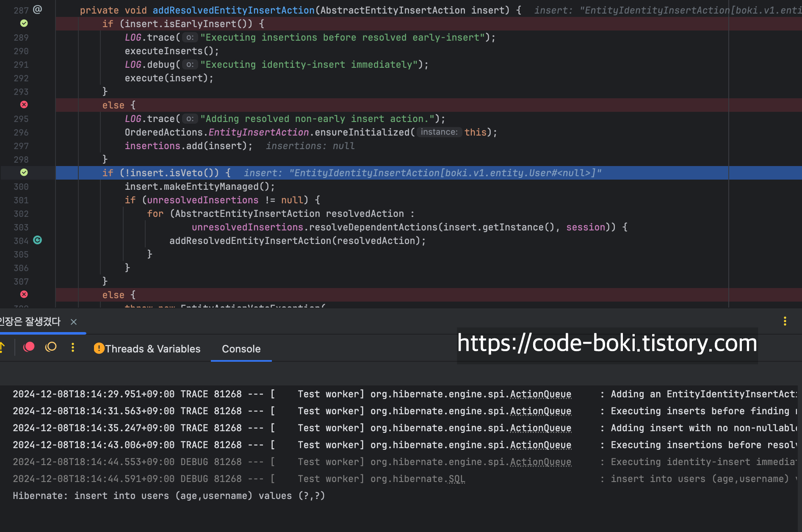This screenshot has height=532, width=802.
Task: Click the 'o:' hint before "Executing insertions before" string
Action: point(190,37)
